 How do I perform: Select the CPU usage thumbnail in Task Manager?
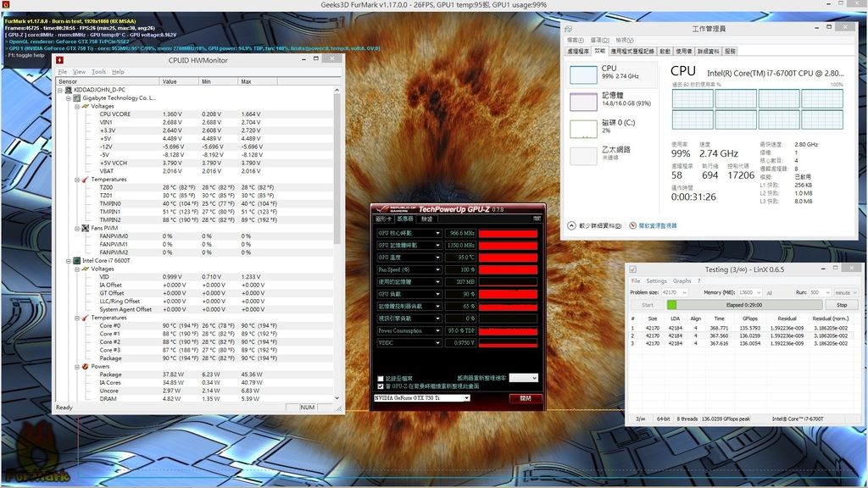coord(583,75)
